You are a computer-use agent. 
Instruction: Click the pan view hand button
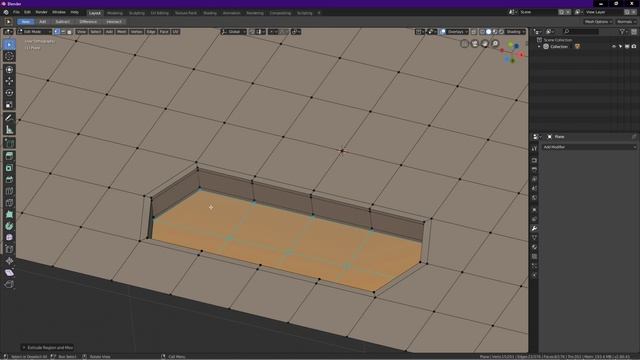[485, 43]
